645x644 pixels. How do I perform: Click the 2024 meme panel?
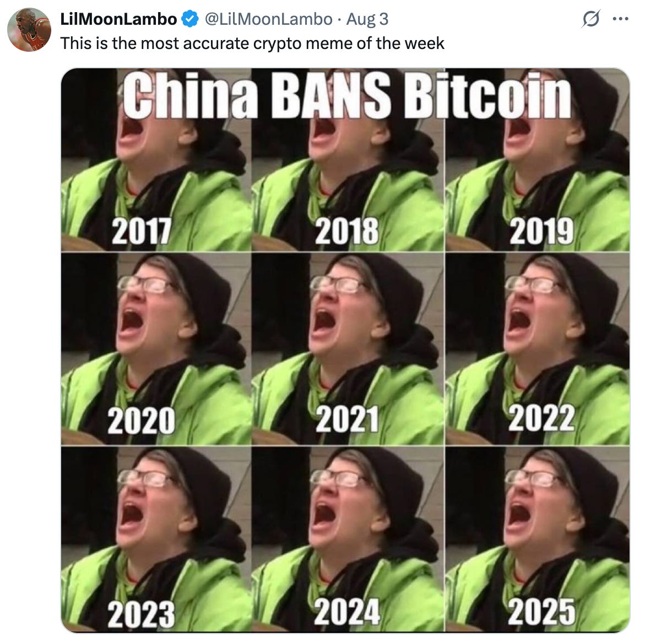coord(348,539)
